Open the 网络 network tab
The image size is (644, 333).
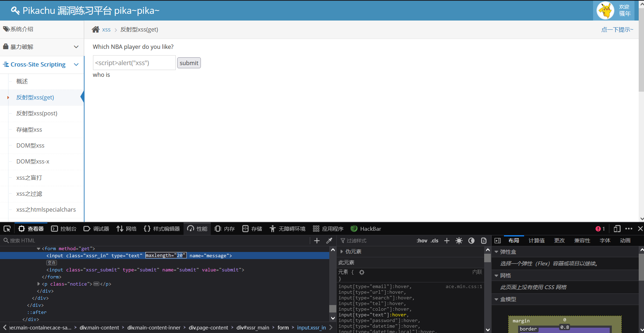tap(126, 229)
